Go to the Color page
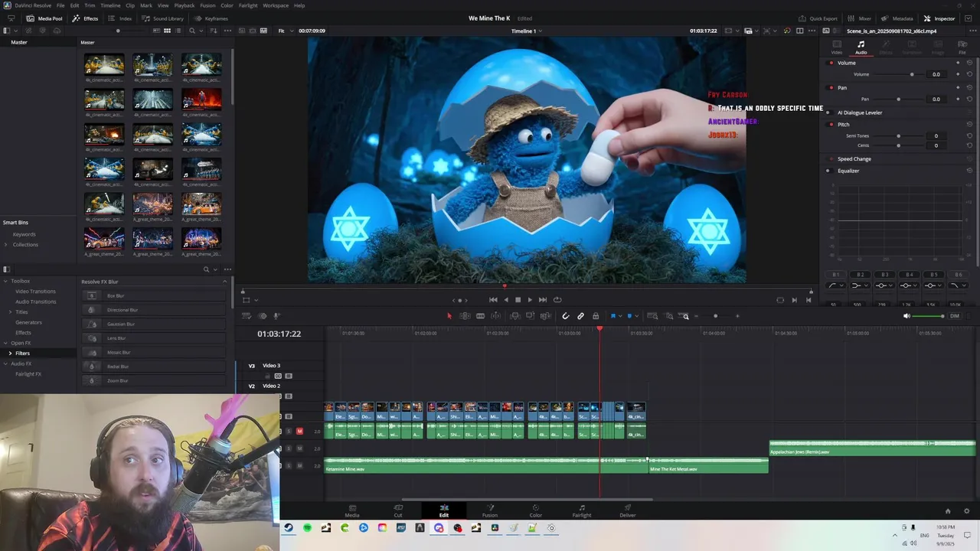 tap(536, 510)
